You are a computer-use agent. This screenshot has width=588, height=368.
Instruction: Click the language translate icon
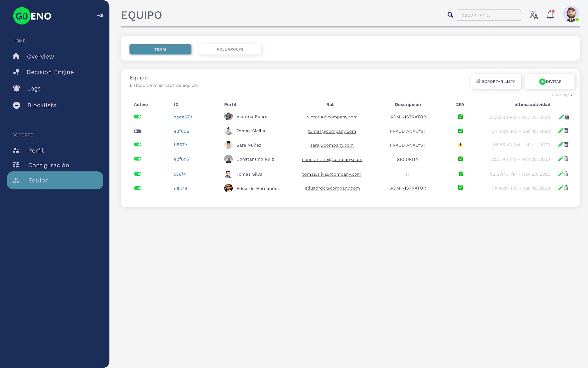pos(533,15)
